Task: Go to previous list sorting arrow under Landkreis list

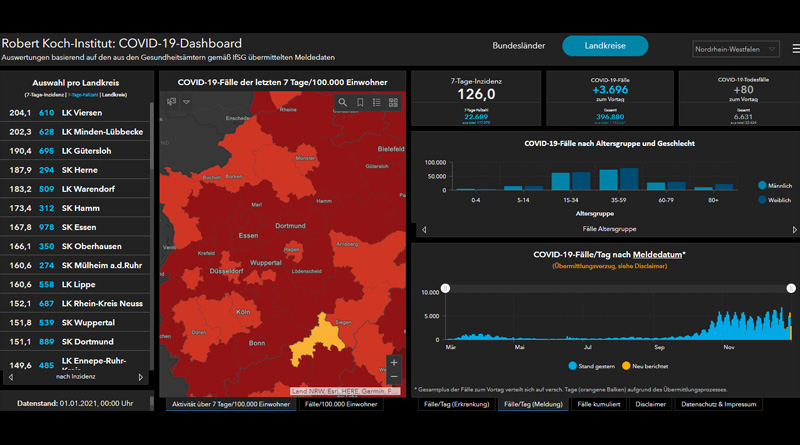Action: 11,377
